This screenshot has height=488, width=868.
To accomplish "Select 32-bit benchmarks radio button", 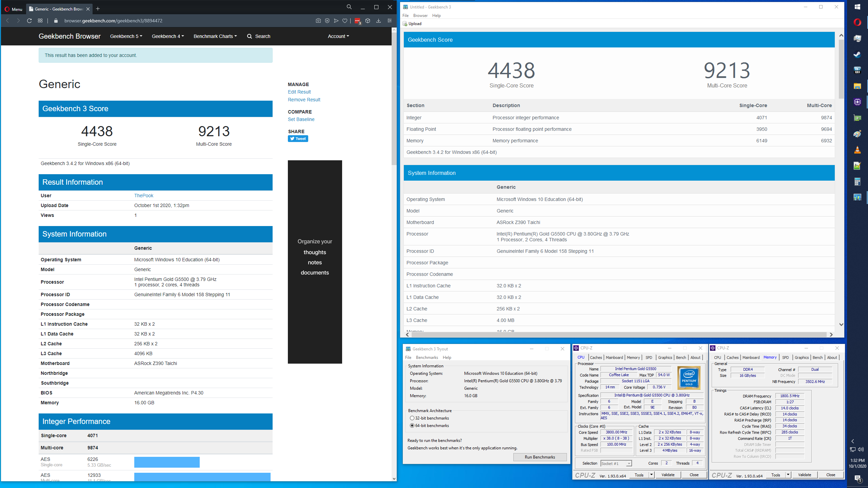I will click(x=412, y=418).
